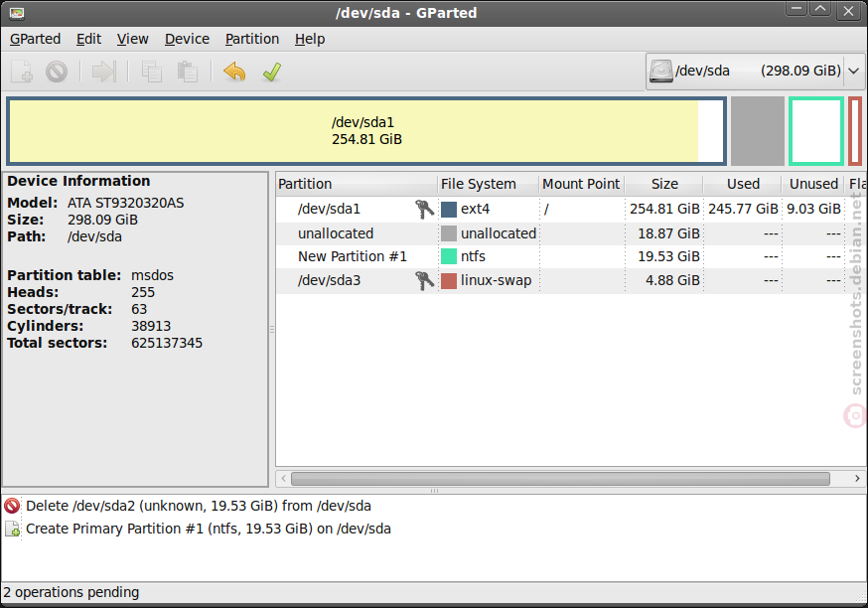This screenshot has height=608, width=868.
Task: Click the create icon of pending Create operation
Action: (12, 529)
